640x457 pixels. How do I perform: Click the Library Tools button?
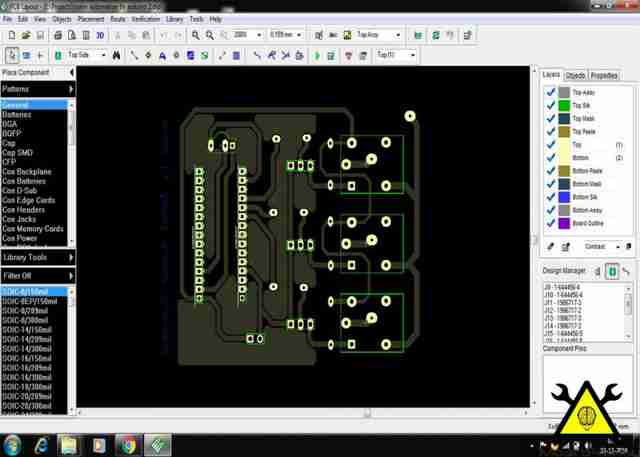(38, 257)
